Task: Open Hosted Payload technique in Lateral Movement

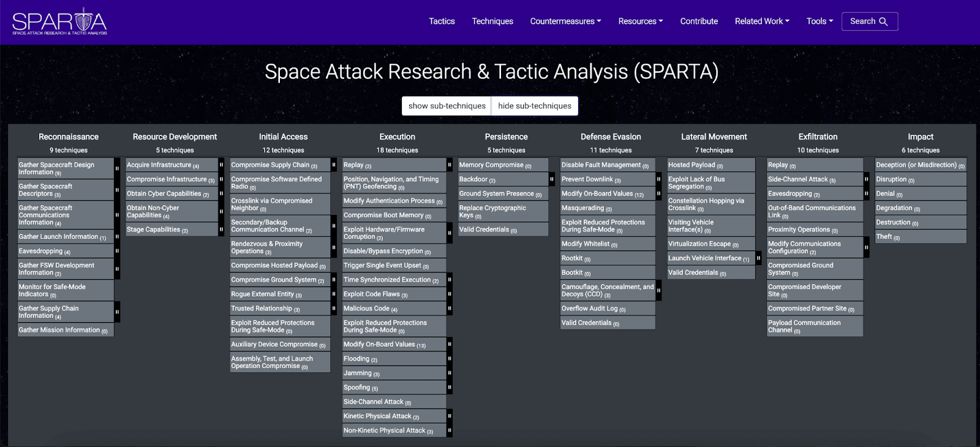Action: click(711, 165)
